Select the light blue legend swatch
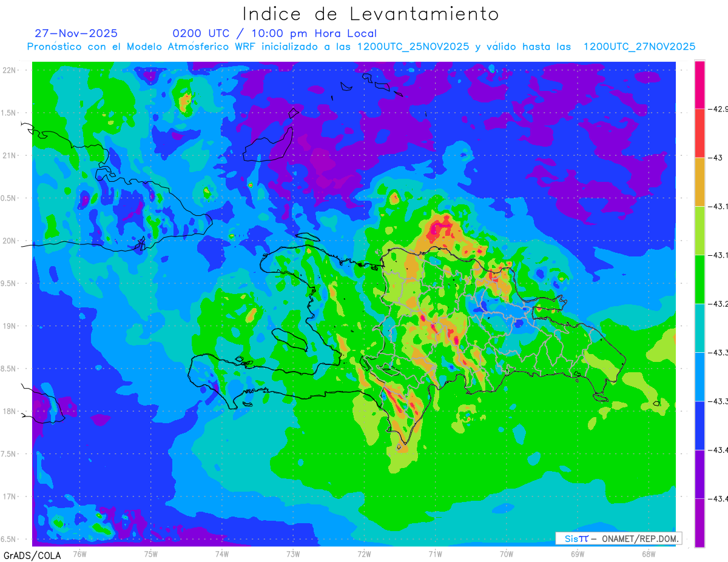This screenshot has height=562, width=728. pyautogui.click(x=699, y=376)
